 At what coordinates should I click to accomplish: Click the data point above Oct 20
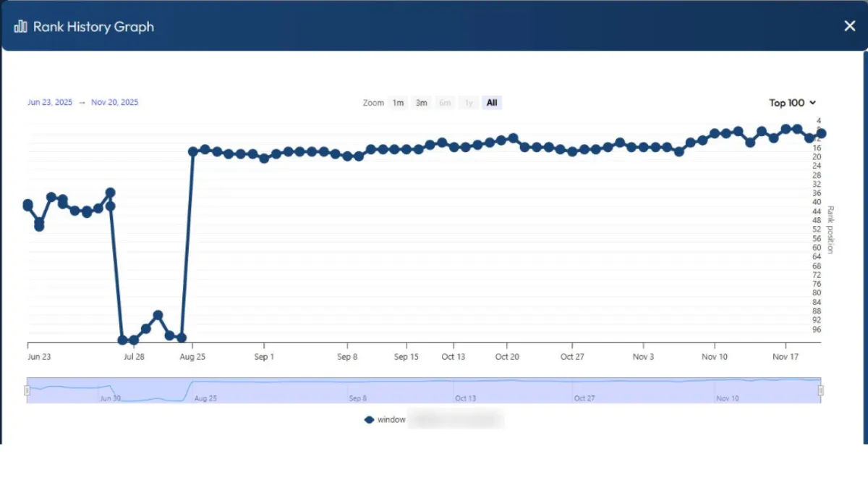514,137
